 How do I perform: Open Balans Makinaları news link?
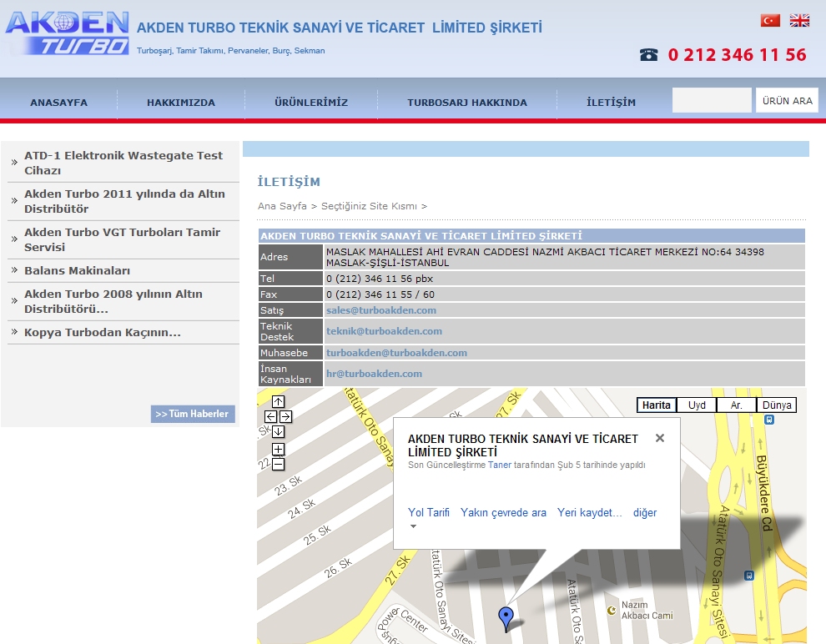point(77,270)
